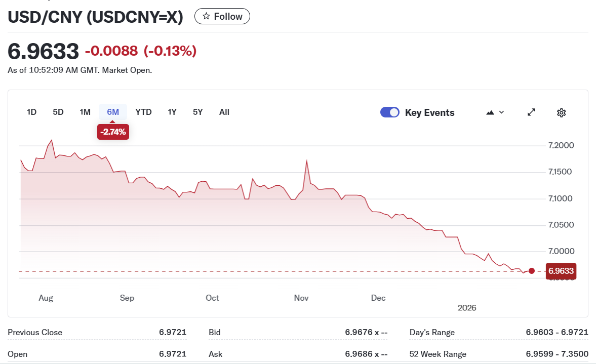Click the Key Events label
The width and height of the screenshot is (596, 364).
429,112
